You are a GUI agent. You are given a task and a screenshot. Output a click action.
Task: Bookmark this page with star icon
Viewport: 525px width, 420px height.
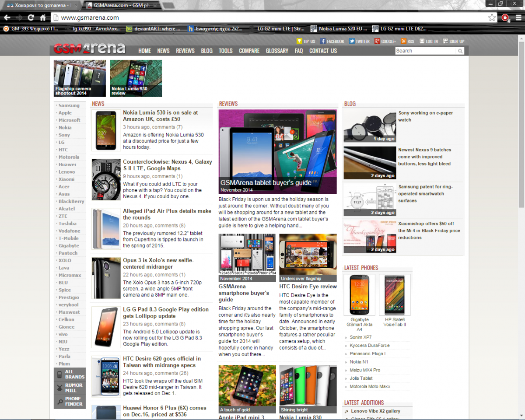pyautogui.click(x=492, y=17)
